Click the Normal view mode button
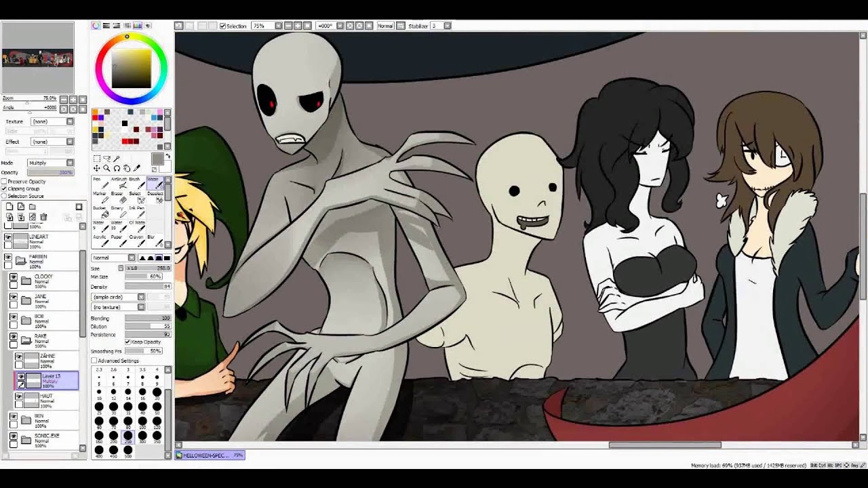Viewport: 868px width, 488px height. pos(385,26)
